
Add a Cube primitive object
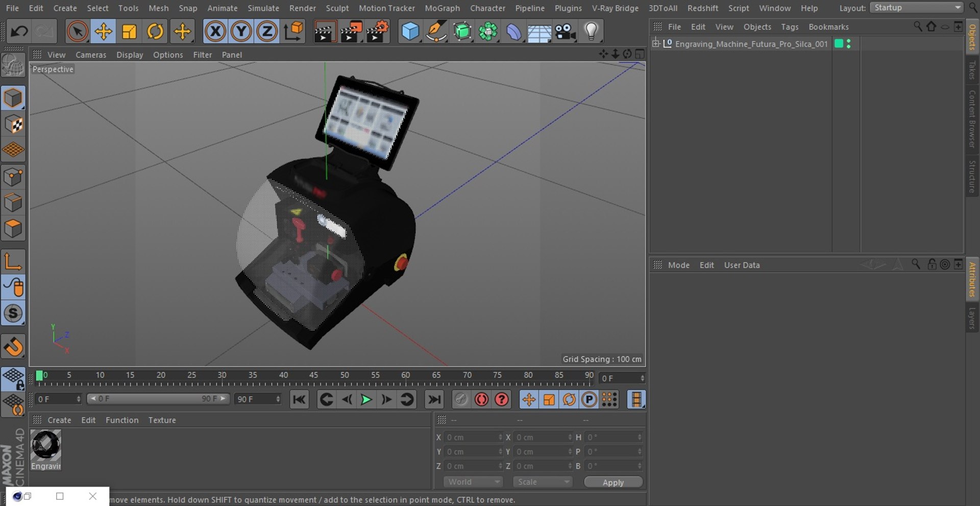(x=410, y=32)
